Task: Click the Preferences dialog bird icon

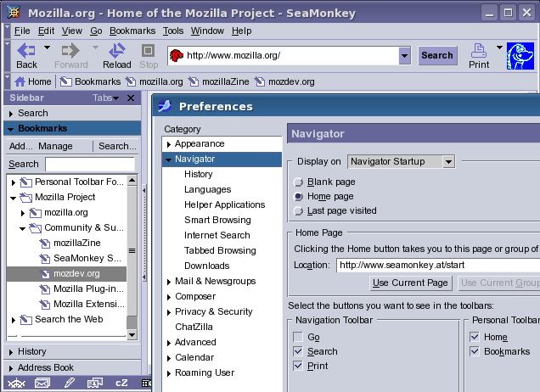Action: click(165, 106)
